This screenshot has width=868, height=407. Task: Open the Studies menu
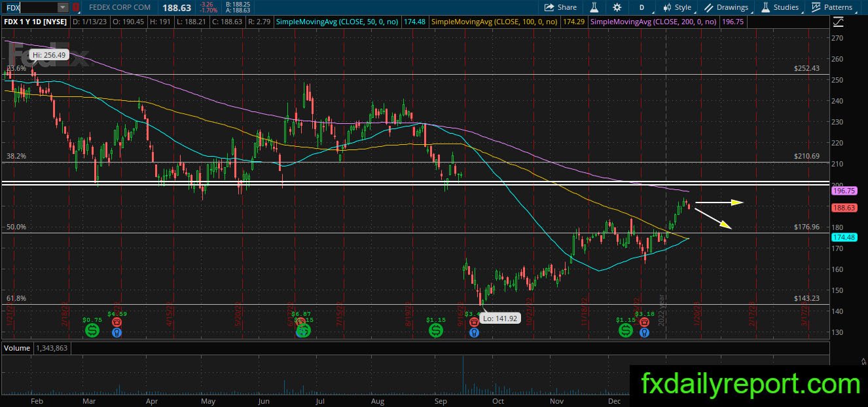(x=780, y=7)
